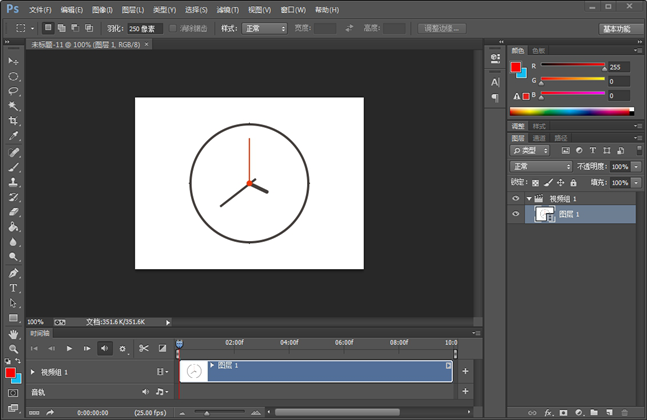The width and height of the screenshot is (647, 420).
Task: Select the Hand tool
Action: pos(13,334)
